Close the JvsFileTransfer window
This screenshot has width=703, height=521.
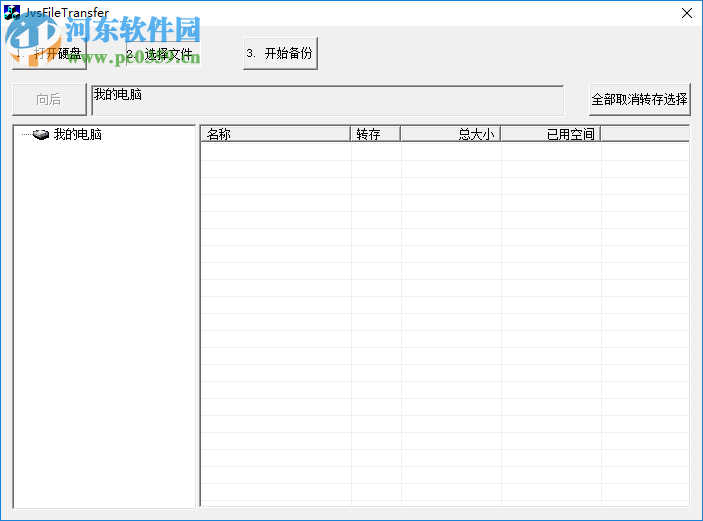coord(686,13)
